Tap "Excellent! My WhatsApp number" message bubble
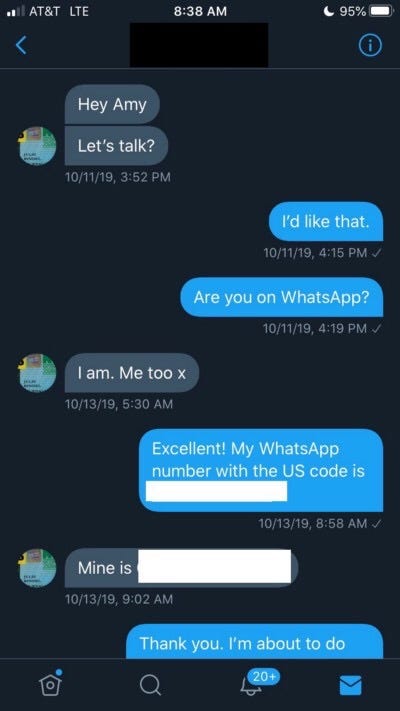400x711 pixels. [261, 470]
